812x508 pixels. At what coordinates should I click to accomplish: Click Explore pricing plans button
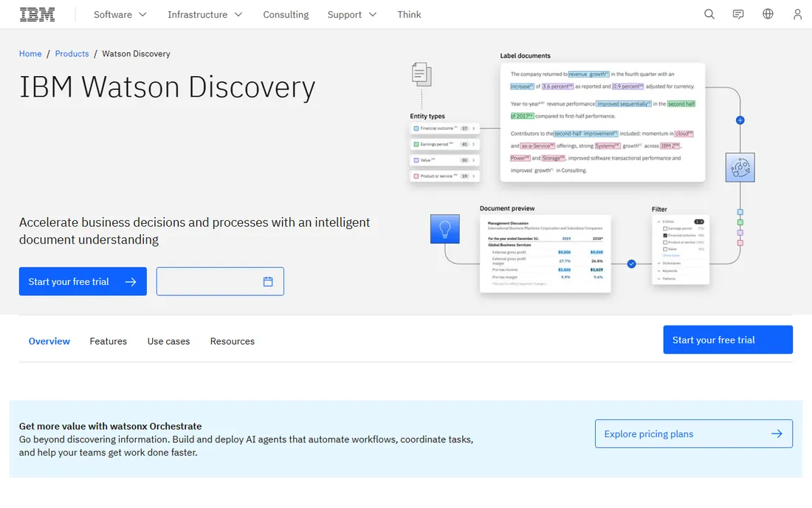pos(693,433)
